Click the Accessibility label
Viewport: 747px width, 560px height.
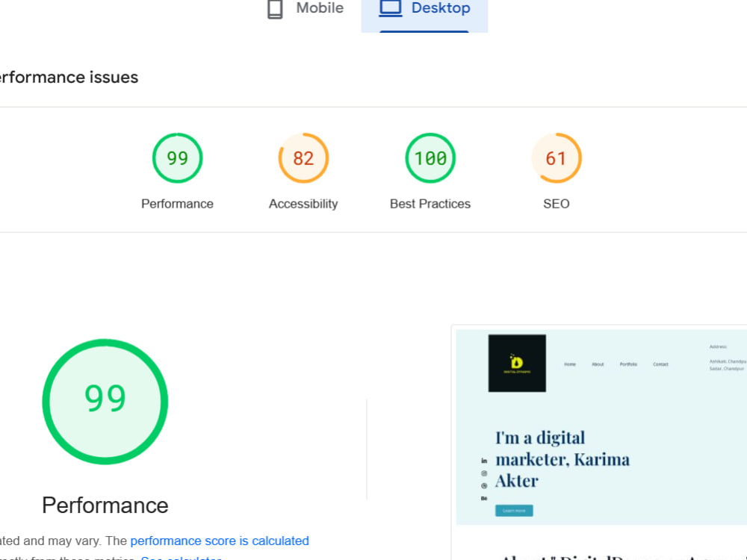pyautogui.click(x=303, y=204)
